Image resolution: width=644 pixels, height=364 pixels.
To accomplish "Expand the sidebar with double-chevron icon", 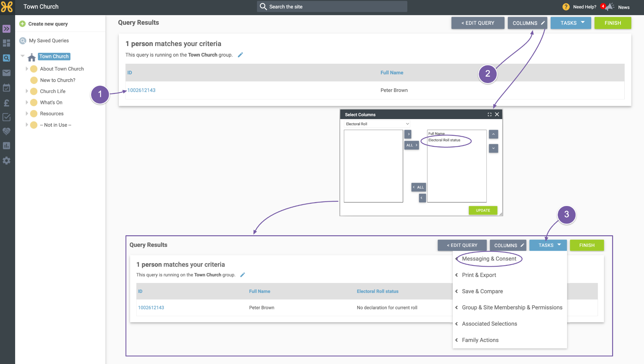I will pos(6,29).
